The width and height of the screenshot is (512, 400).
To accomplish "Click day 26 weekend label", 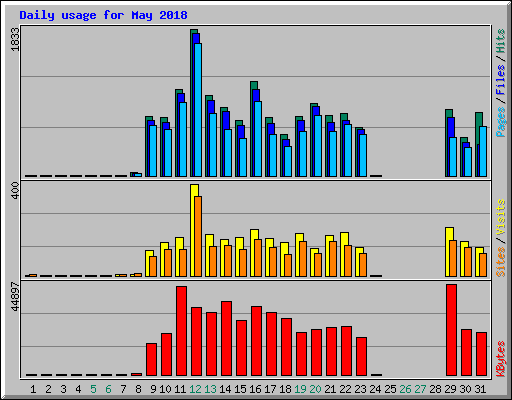I will [405, 389].
